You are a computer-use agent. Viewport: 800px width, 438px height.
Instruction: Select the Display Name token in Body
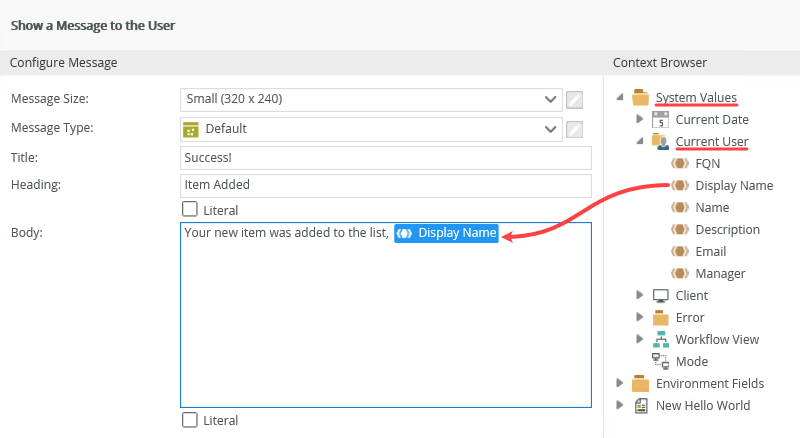(446, 233)
